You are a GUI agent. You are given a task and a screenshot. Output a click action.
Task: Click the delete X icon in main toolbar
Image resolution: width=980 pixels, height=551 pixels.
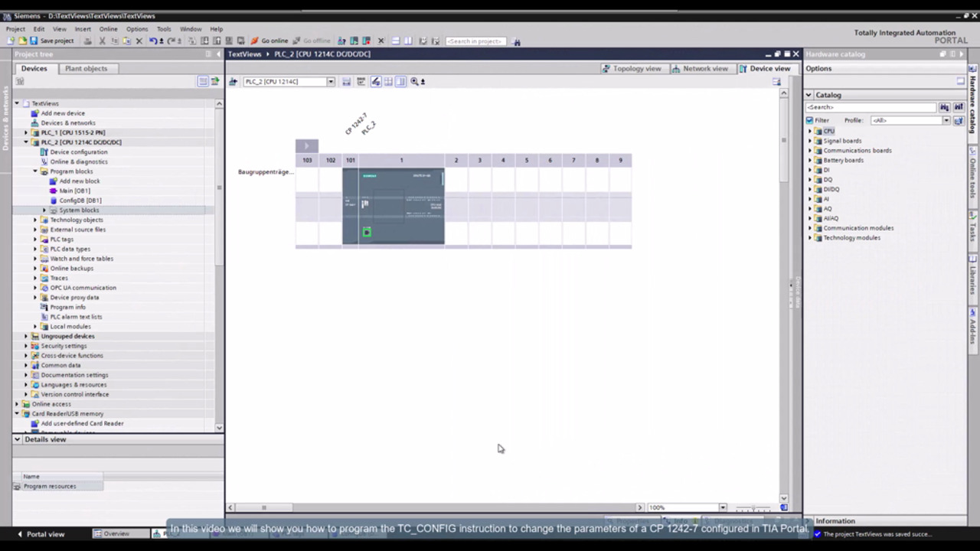[139, 41]
